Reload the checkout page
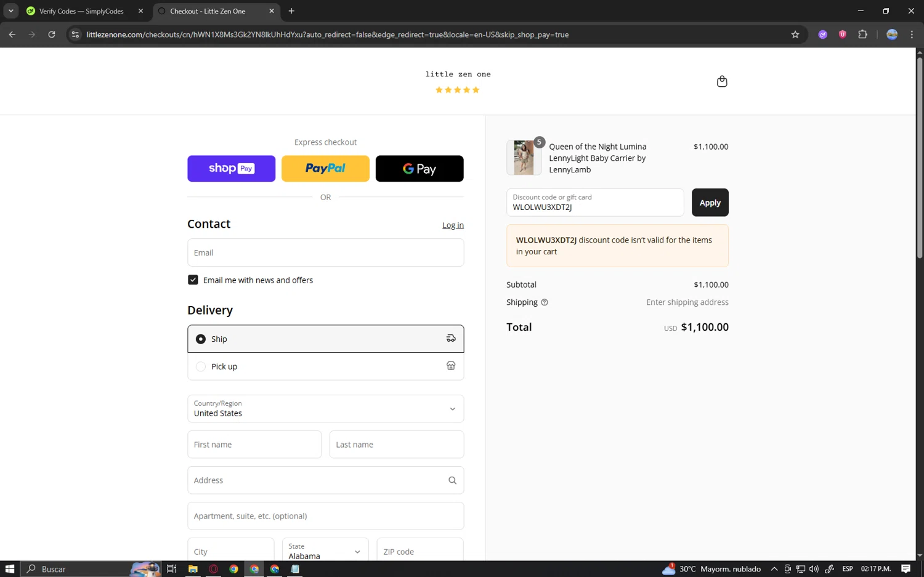The image size is (924, 577). click(x=52, y=34)
